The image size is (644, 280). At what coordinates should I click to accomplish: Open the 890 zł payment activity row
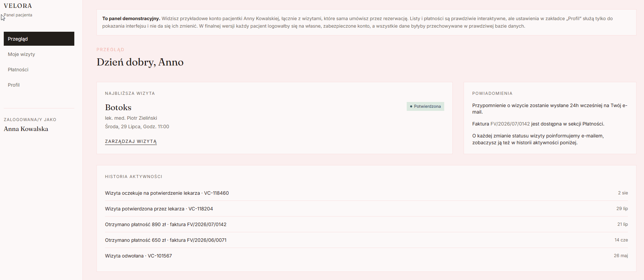[366, 224]
